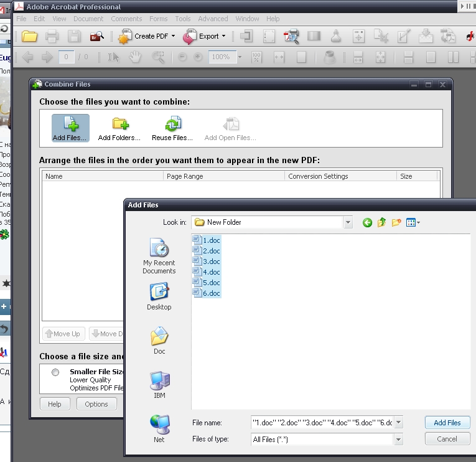Screen dimensions: 476x462
Task: Open the File menu
Action: click(x=21, y=19)
